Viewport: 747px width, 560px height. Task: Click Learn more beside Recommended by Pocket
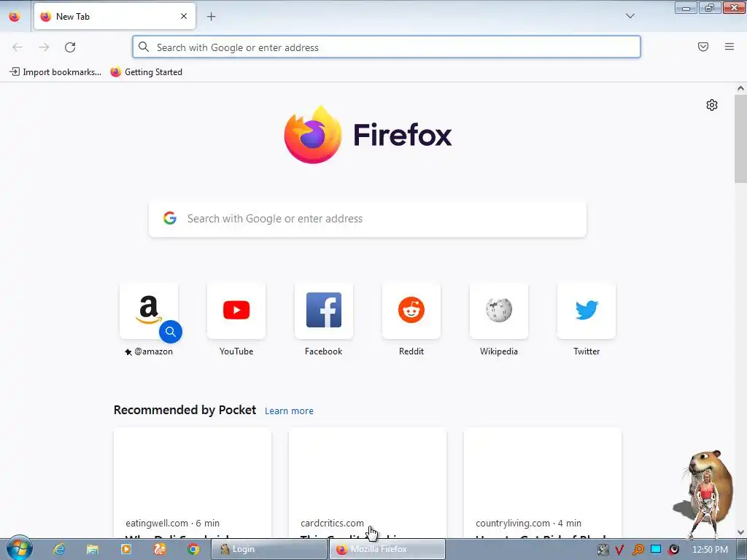289,411
